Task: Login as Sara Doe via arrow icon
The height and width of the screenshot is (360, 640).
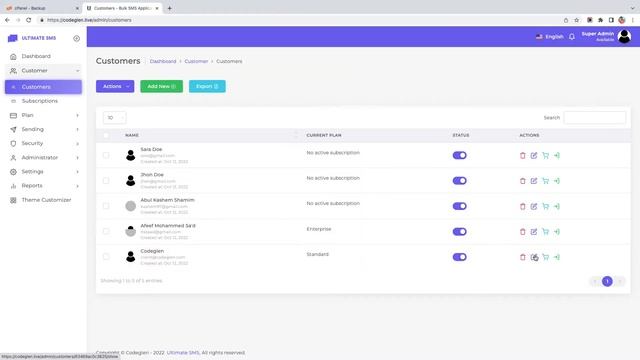Action: (x=557, y=156)
